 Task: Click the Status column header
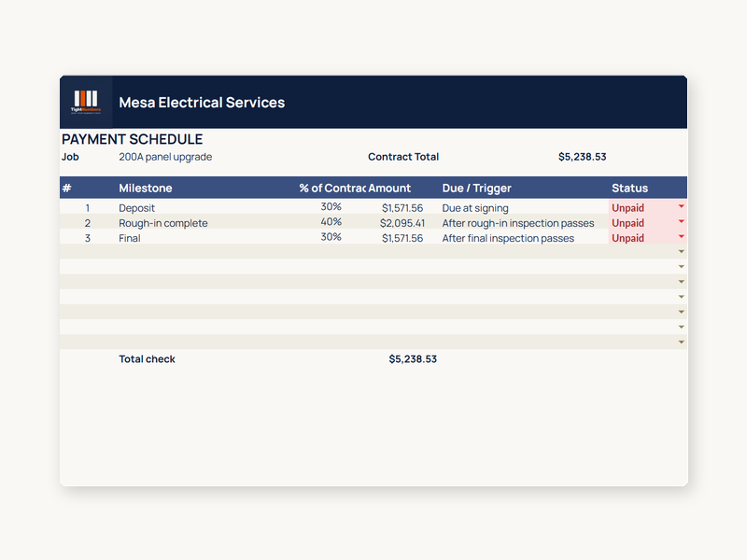pos(629,189)
